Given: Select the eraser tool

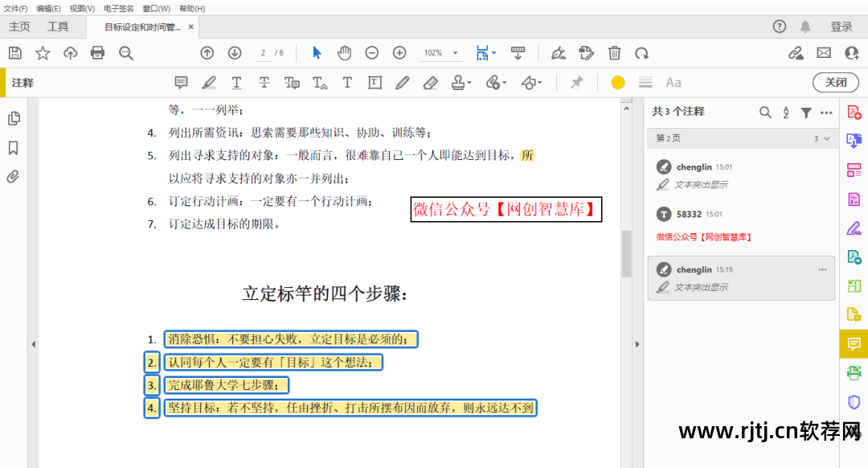Looking at the screenshot, I should (x=430, y=83).
